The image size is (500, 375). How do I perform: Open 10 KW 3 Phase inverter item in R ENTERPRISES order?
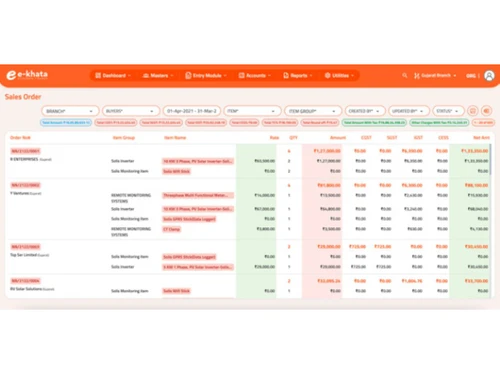tap(198, 161)
